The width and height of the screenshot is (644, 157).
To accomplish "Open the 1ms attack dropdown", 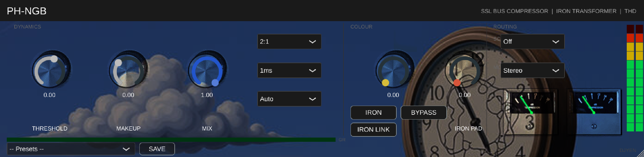I will (289, 70).
